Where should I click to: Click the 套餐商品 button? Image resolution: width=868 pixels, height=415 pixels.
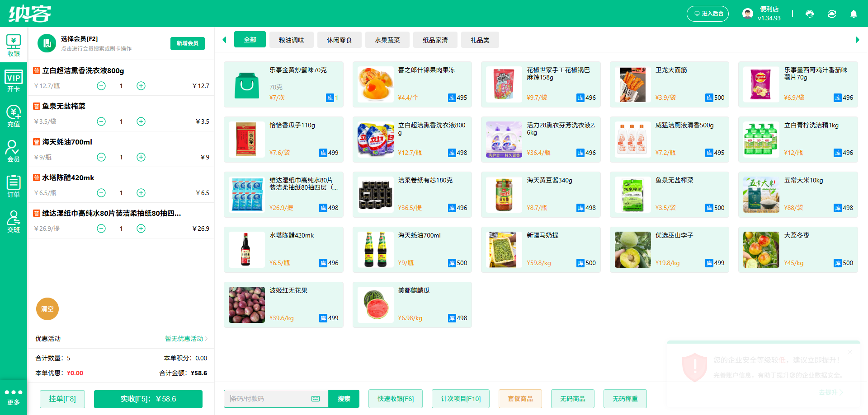(x=520, y=399)
